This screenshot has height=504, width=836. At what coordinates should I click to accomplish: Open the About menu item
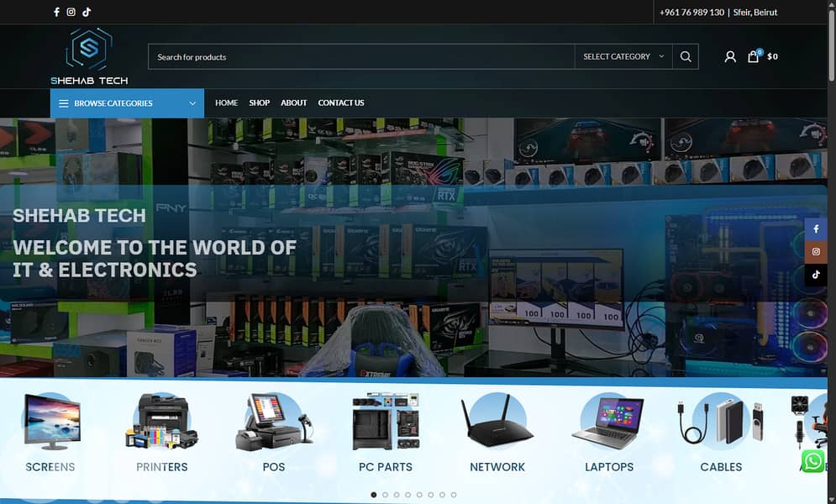tap(294, 102)
